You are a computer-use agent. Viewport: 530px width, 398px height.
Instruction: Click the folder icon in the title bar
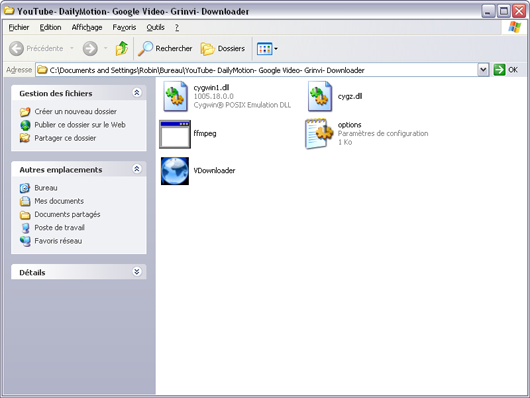[9, 11]
